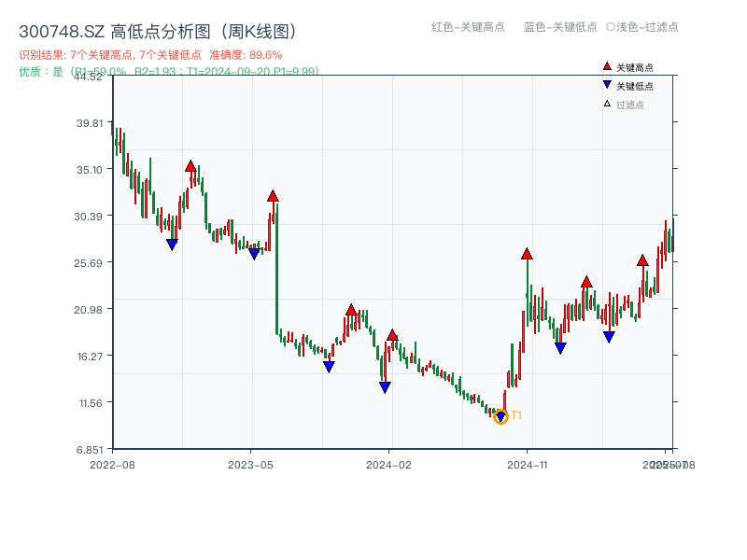Select the blue key-low triangle just before 2024-02
Viewport: 747px width, 560px height.
pyautogui.click(x=385, y=387)
